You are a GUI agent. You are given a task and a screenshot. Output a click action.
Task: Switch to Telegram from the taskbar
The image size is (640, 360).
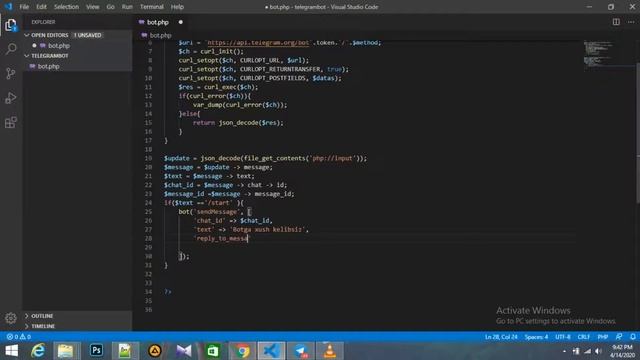pyautogui.click(x=301, y=351)
